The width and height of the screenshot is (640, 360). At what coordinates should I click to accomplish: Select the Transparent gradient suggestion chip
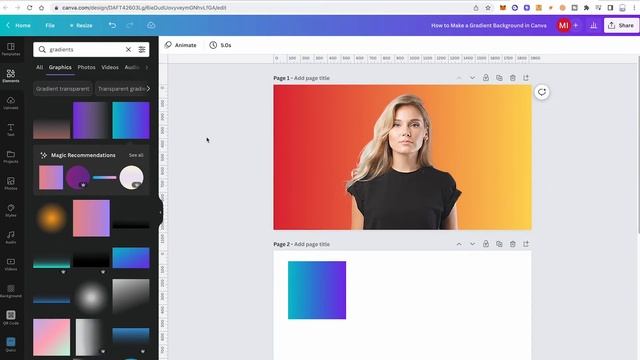pyautogui.click(x=121, y=89)
